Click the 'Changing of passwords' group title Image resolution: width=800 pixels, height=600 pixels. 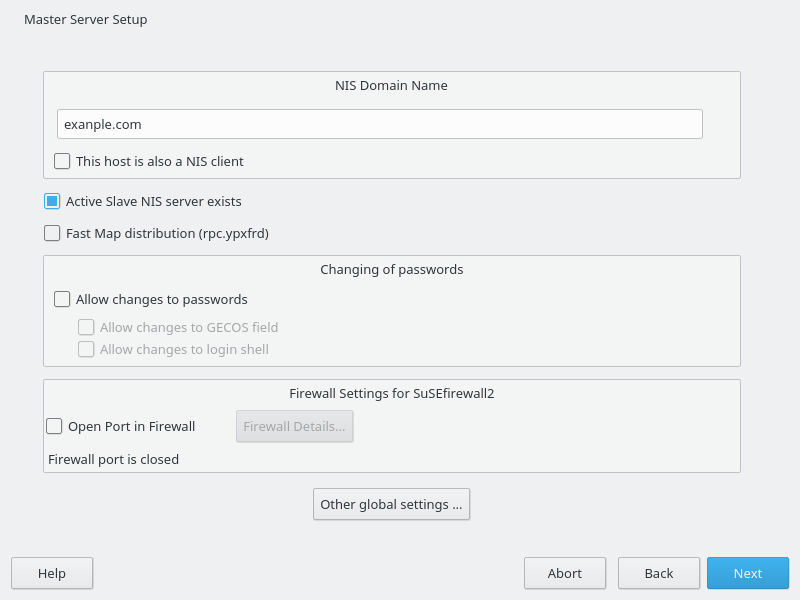[x=391, y=269]
